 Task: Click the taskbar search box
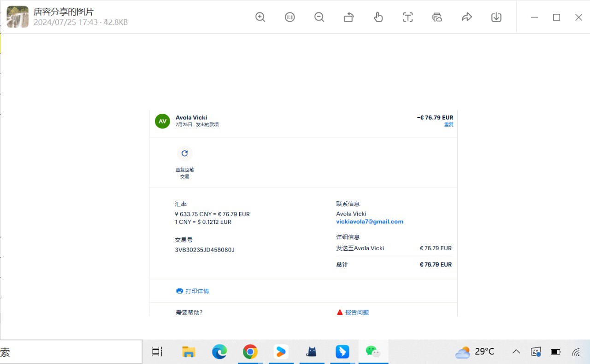(69, 352)
